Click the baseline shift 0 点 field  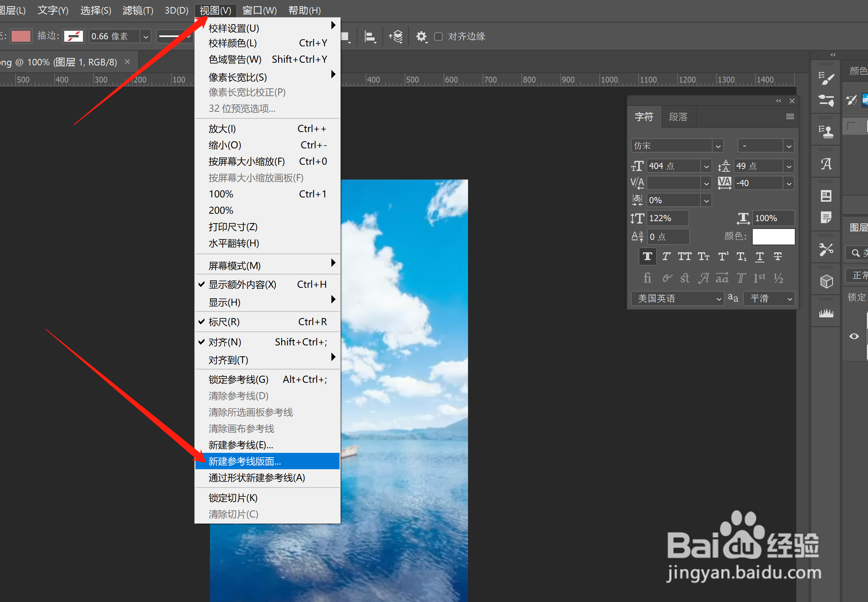(x=668, y=237)
